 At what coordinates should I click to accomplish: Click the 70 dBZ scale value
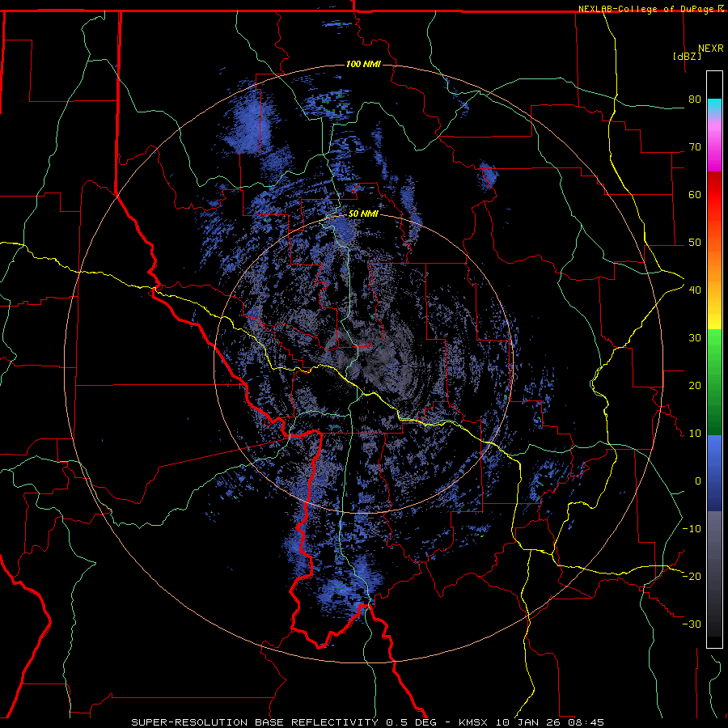(695, 147)
